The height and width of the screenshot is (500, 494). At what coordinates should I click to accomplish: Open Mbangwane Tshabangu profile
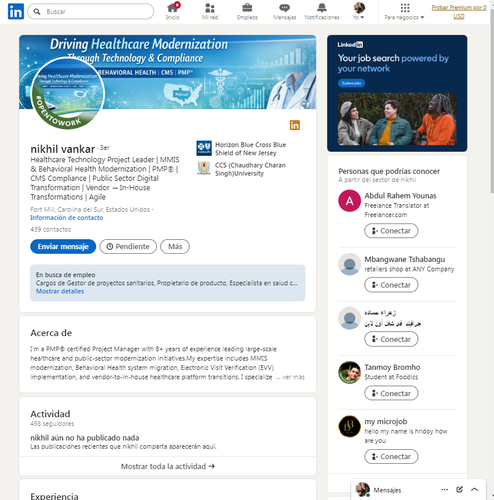pyautogui.click(x=405, y=259)
